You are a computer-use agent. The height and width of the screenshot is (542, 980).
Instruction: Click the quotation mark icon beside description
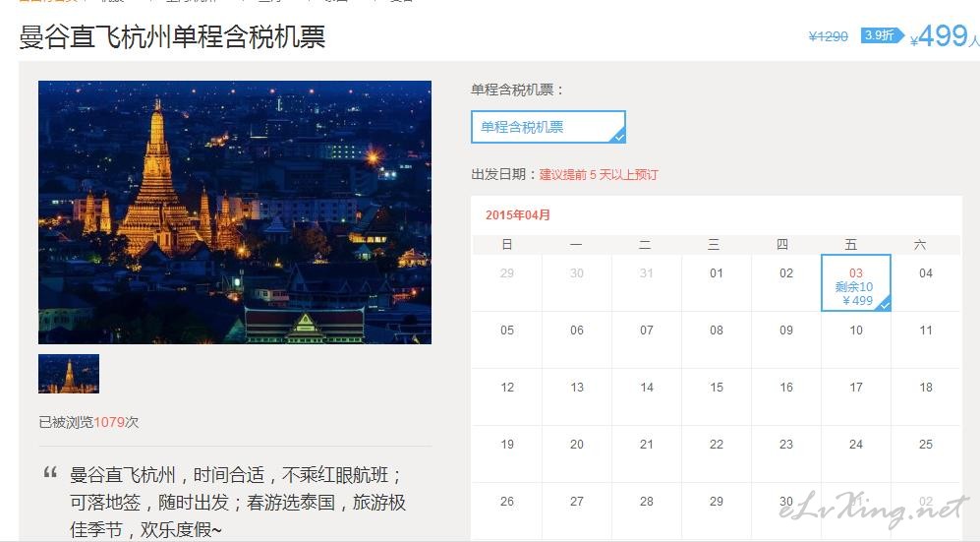point(50,474)
